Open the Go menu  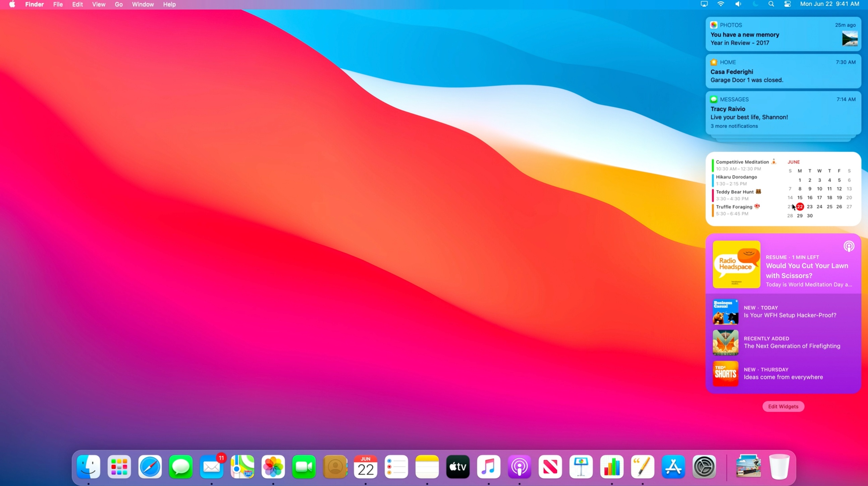pyautogui.click(x=118, y=4)
